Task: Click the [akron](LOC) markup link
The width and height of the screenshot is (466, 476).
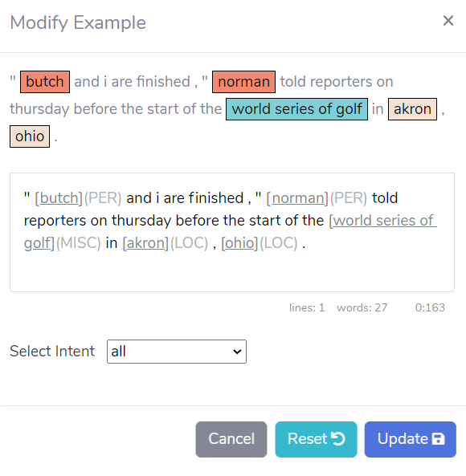Action: pos(166,243)
